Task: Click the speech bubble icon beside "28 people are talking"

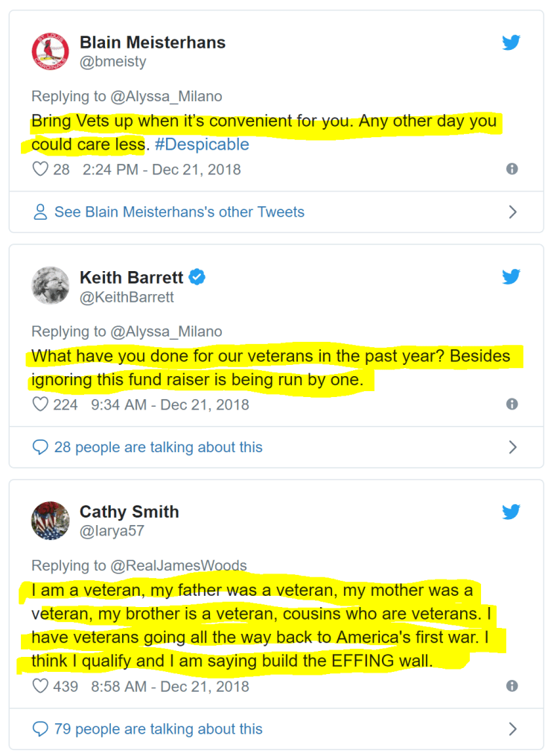Action: [x=40, y=447]
